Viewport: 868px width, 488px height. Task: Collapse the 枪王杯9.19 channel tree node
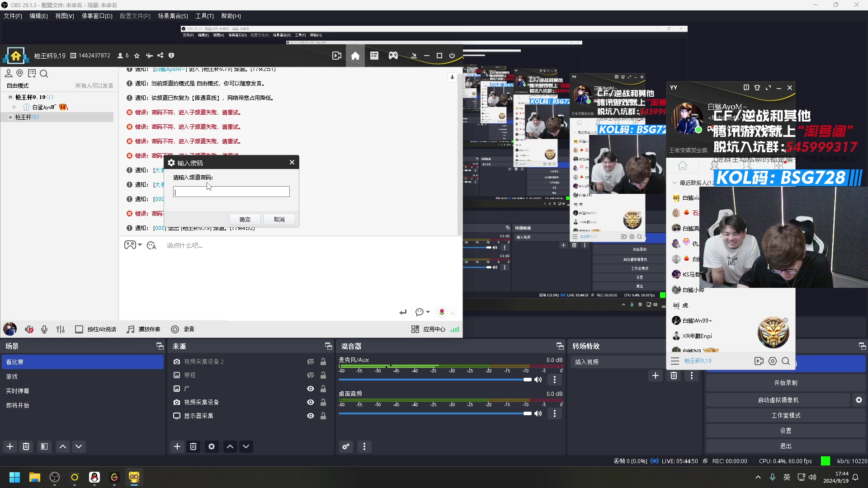point(10,97)
